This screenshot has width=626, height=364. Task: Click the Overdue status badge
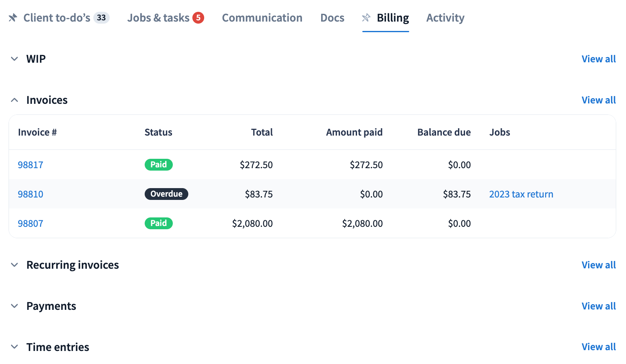(x=166, y=194)
